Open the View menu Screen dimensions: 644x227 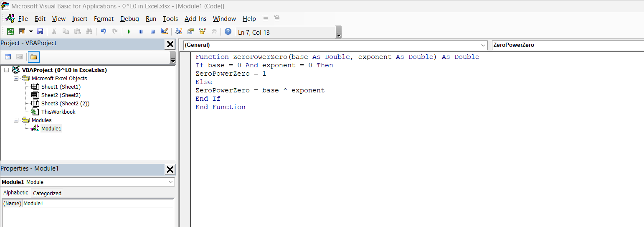59,19
